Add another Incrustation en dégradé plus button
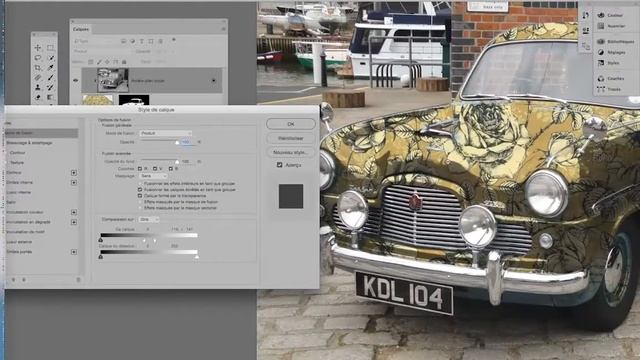 click(x=74, y=222)
